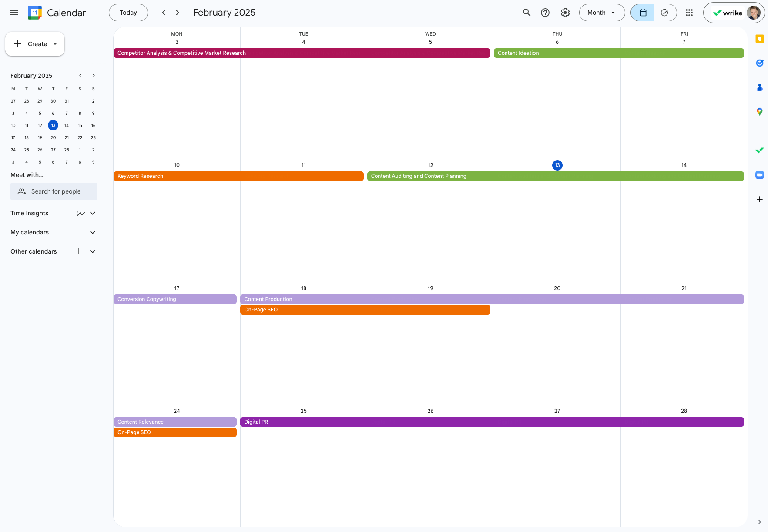The height and width of the screenshot is (532, 768).
Task: Click the Search for people field
Action: click(54, 191)
